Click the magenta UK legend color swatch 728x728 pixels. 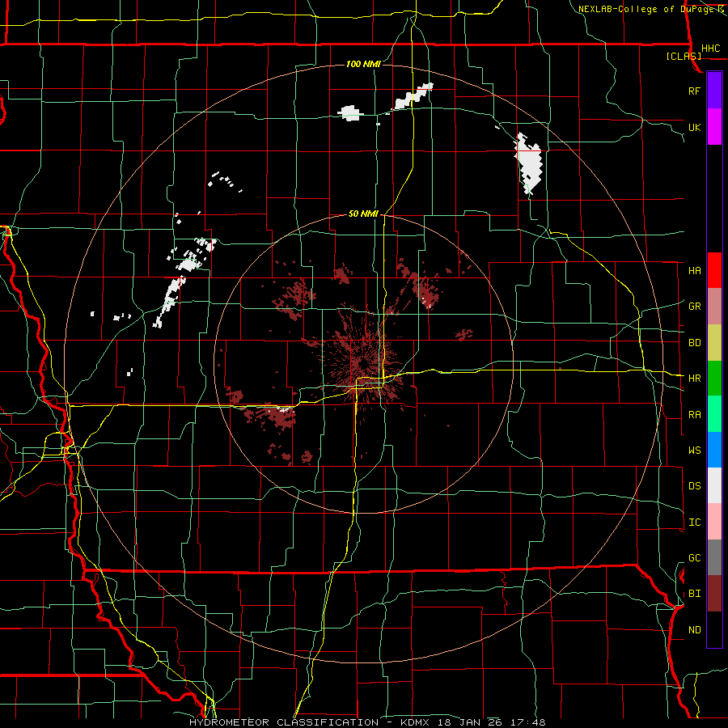click(714, 127)
